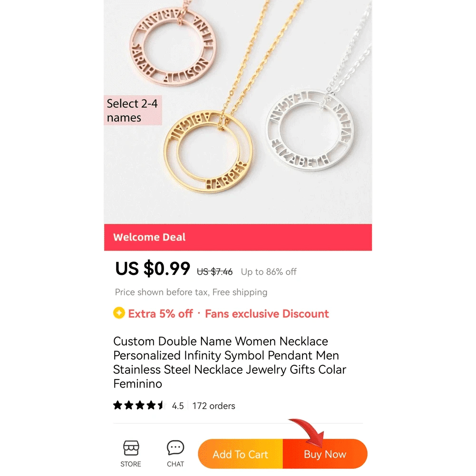Viewport: 476px width, 476px height.
Task: Click the yellow coin discount icon
Action: 119,313
